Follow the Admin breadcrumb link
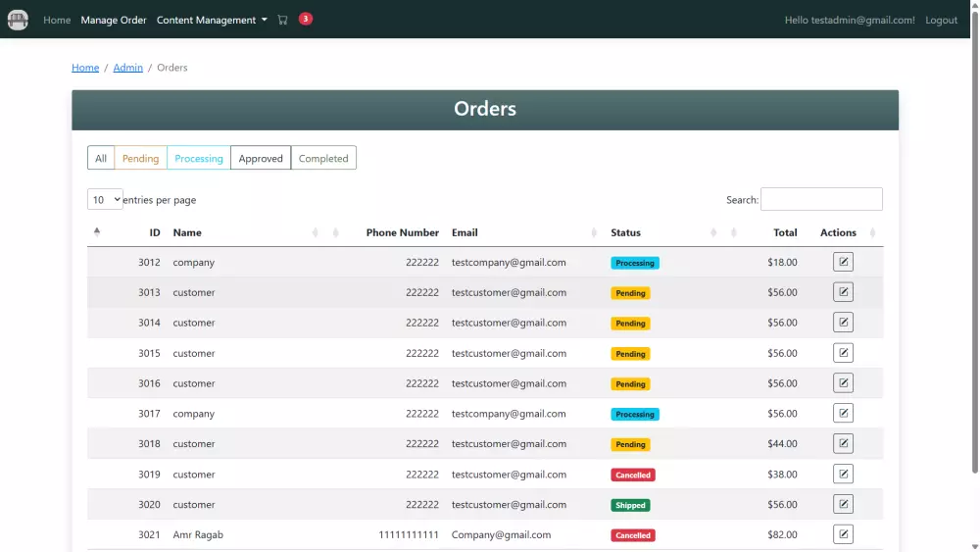The height and width of the screenshot is (552, 980). [127, 68]
